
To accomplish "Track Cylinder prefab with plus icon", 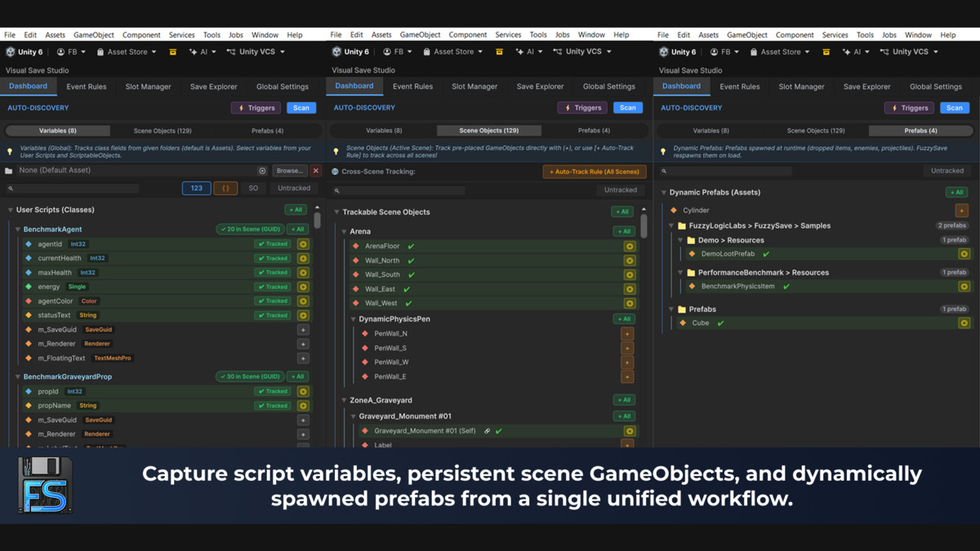I will 962,211.
